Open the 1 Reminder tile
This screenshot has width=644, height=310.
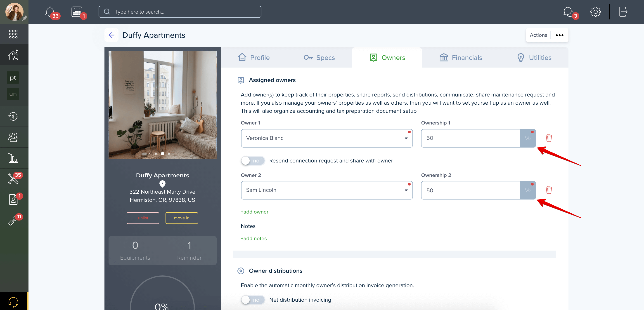point(189,251)
